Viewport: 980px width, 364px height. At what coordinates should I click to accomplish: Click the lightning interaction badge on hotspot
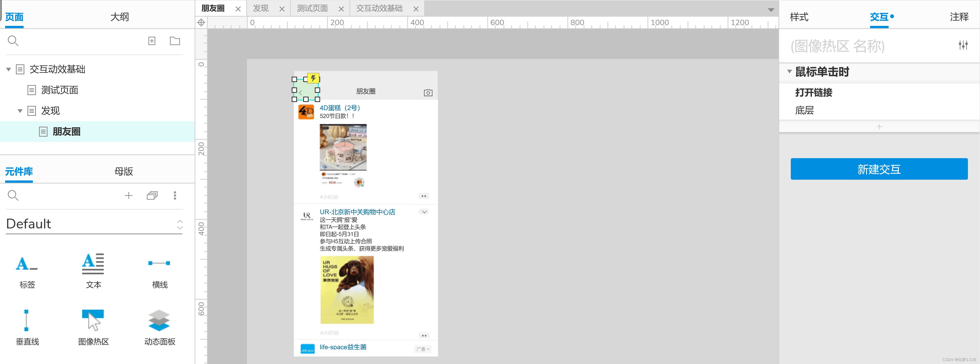point(313,78)
